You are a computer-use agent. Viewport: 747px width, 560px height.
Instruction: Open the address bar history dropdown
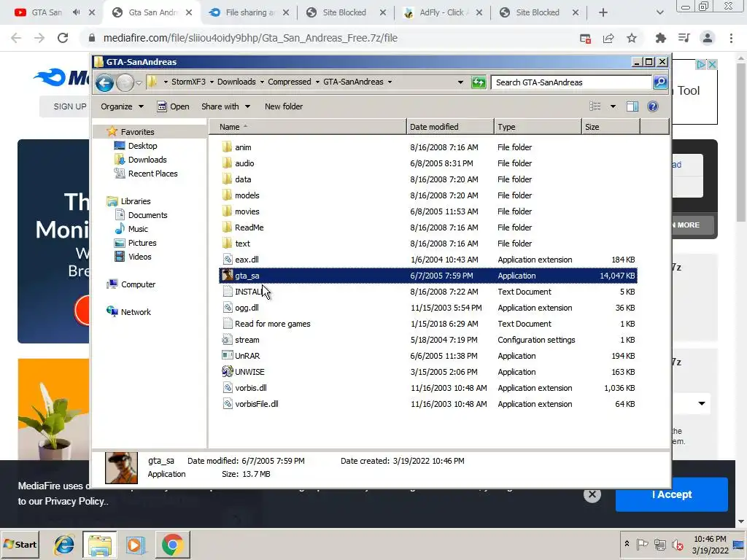click(x=460, y=82)
